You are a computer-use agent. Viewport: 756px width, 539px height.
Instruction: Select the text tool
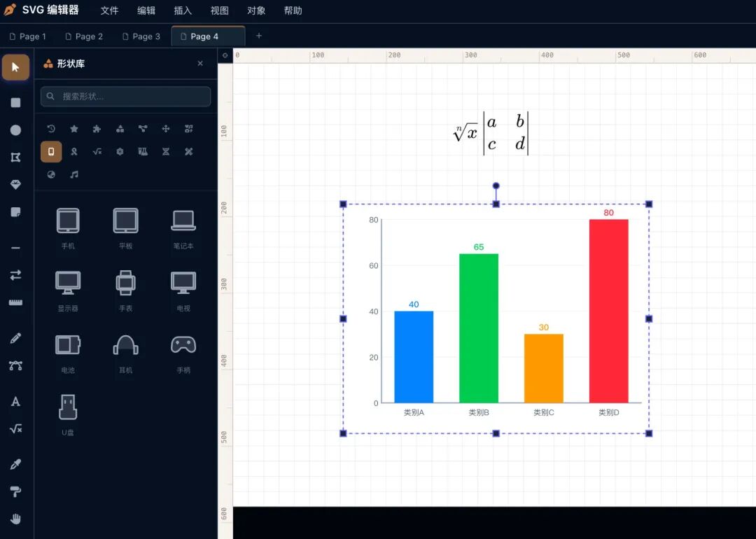(15, 402)
